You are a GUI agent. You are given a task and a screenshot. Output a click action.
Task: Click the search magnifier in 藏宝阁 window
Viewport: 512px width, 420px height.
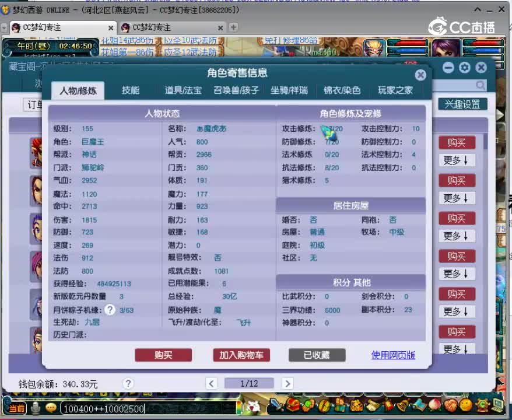pos(481,86)
